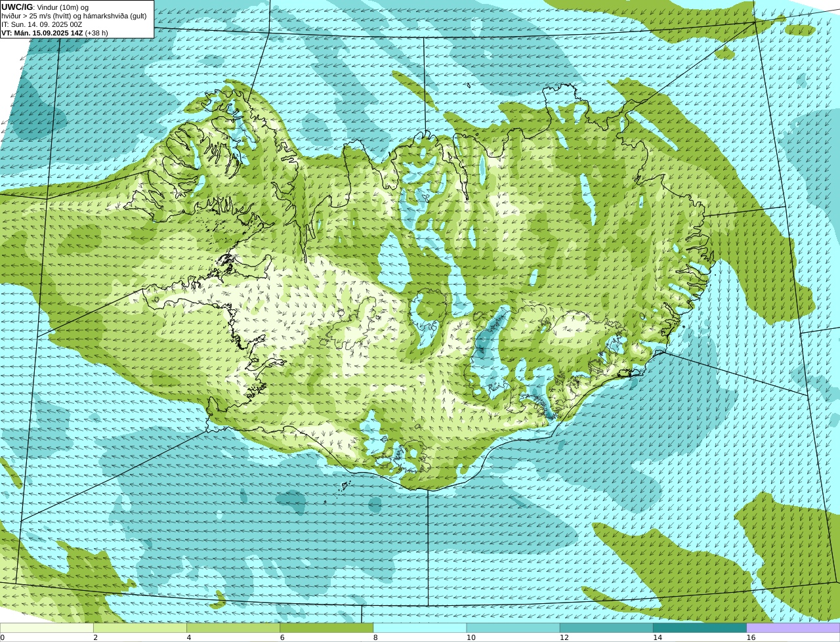
Task: Click the light cyan 8–10 m/s legend swatch
Action: point(420,628)
